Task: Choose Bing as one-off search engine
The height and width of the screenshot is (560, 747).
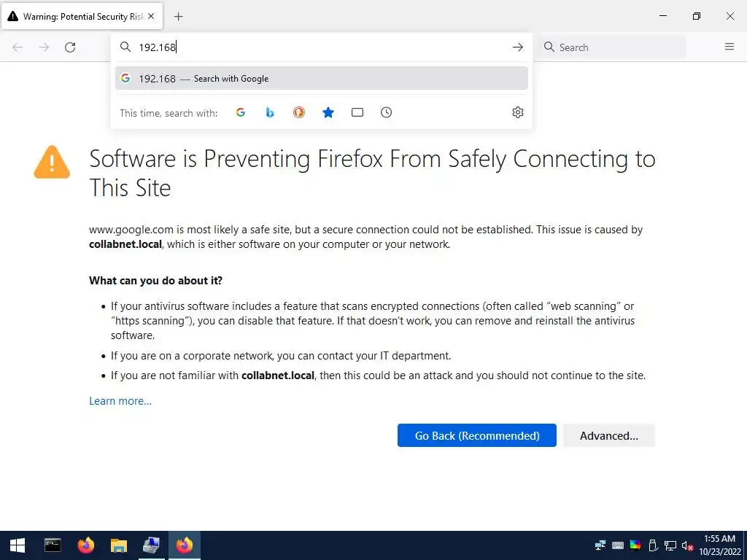Action: point(270,112)
